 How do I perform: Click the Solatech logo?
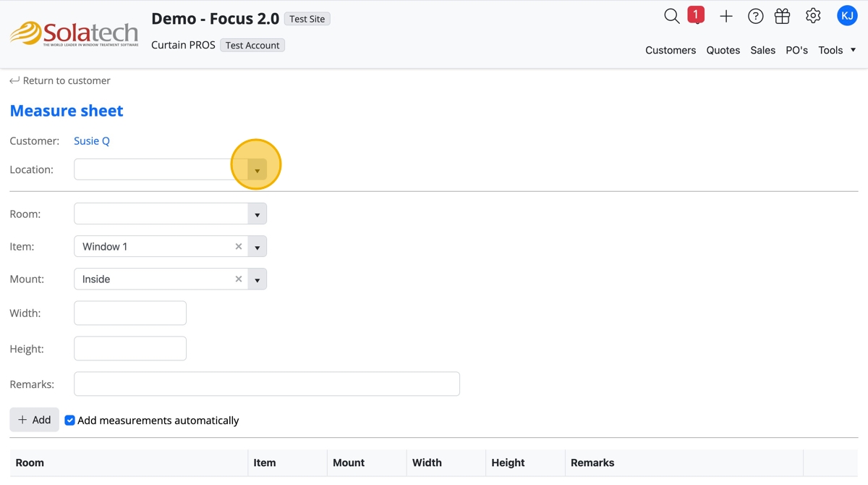click(74, 33)
